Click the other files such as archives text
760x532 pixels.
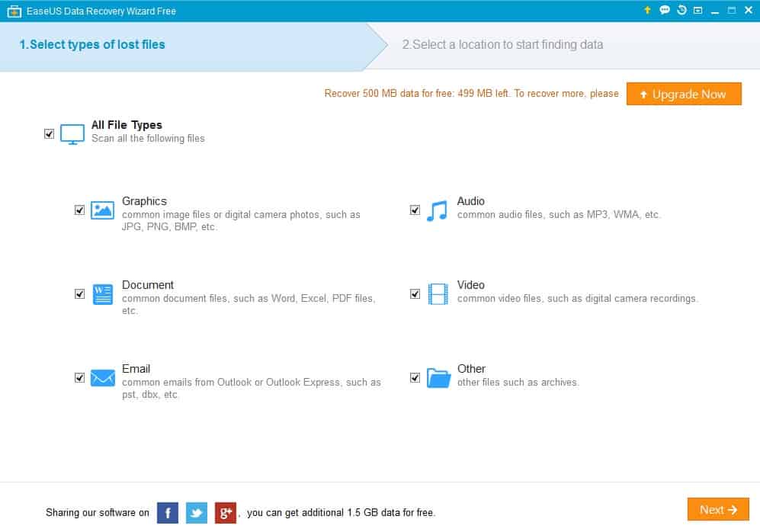(x=518, y=383)
